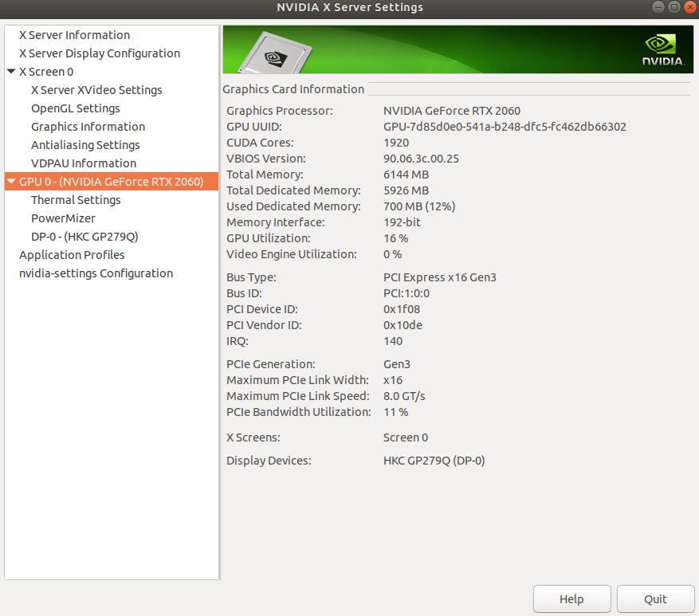Screen dimensions: 699x616
Task: Click the NVIDIA logo in banner
Action: coord(663,50)
